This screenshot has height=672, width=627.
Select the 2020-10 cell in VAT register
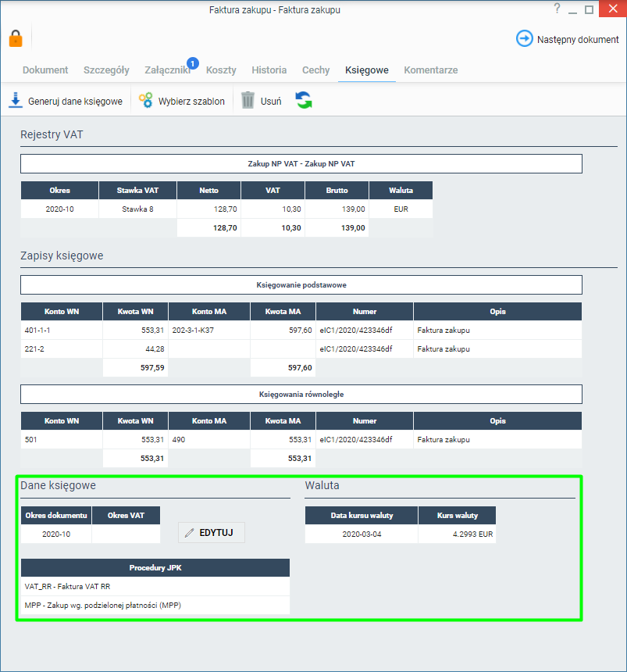(x=60, y=209)
